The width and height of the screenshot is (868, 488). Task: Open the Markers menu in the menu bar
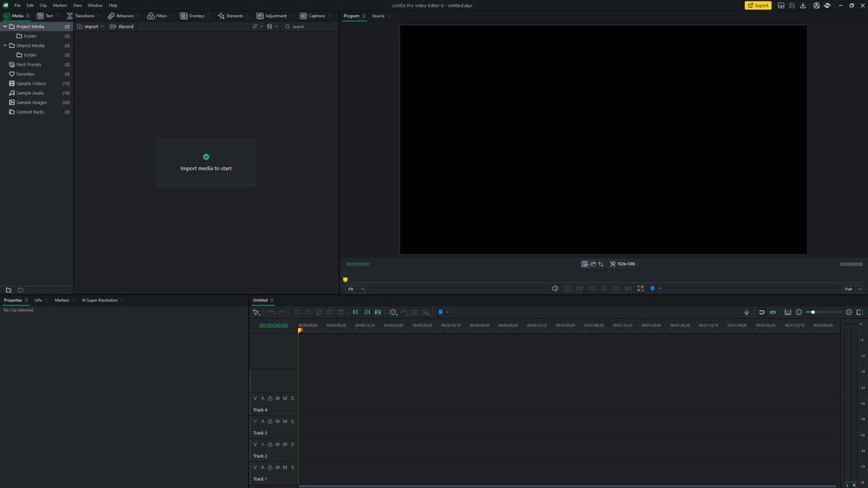pos(59,4)
